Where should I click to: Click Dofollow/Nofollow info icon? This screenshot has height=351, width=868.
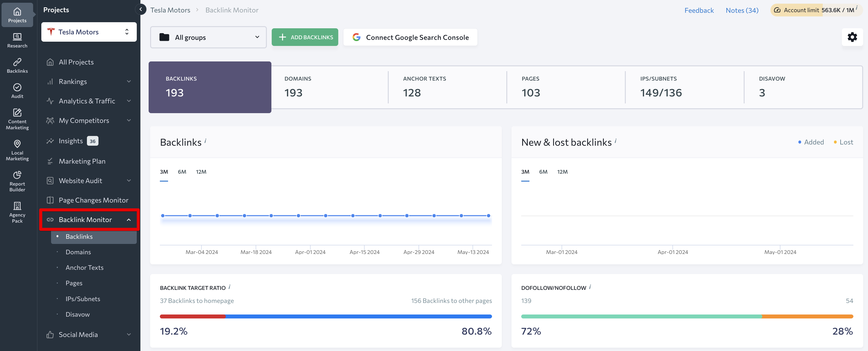590,287
